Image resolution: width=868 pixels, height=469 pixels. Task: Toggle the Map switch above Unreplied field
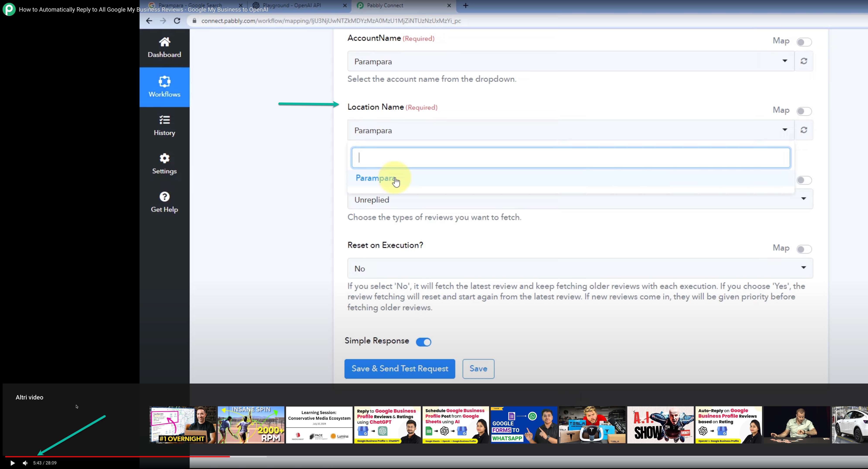804,180
